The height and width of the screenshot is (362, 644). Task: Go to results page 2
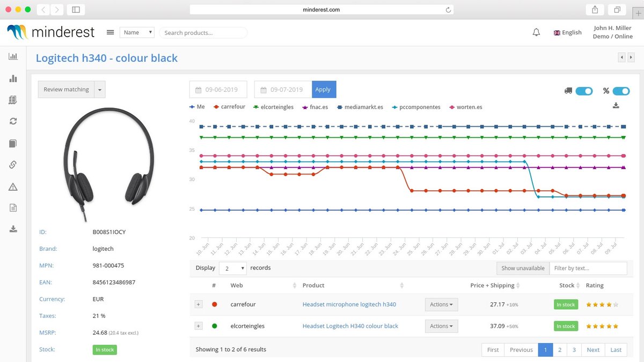tap(560, 350)
